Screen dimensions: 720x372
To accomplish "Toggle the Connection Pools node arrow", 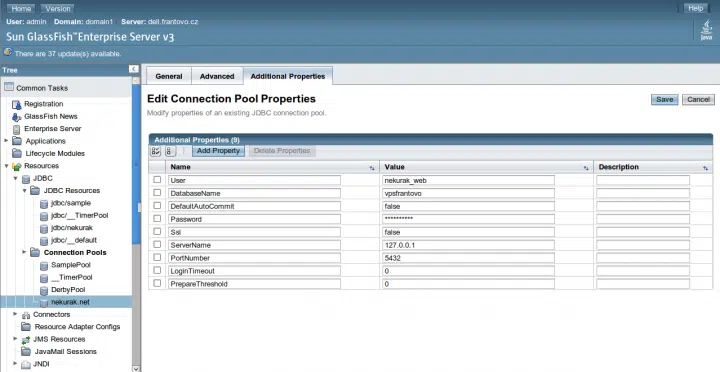I will tap(24, 252).
